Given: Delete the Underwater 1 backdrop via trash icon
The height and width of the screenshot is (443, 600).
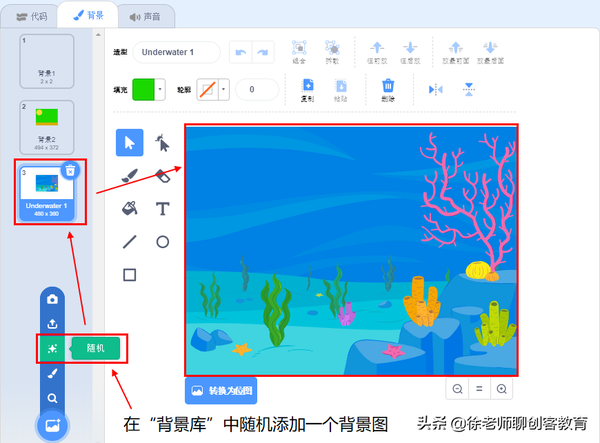Looking at the screenshot, I should tap(70, 170).
